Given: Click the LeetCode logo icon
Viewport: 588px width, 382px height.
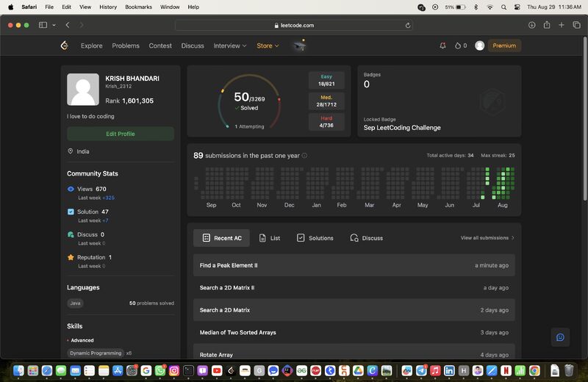Looking at the screenshot, I should coord(65,46).
